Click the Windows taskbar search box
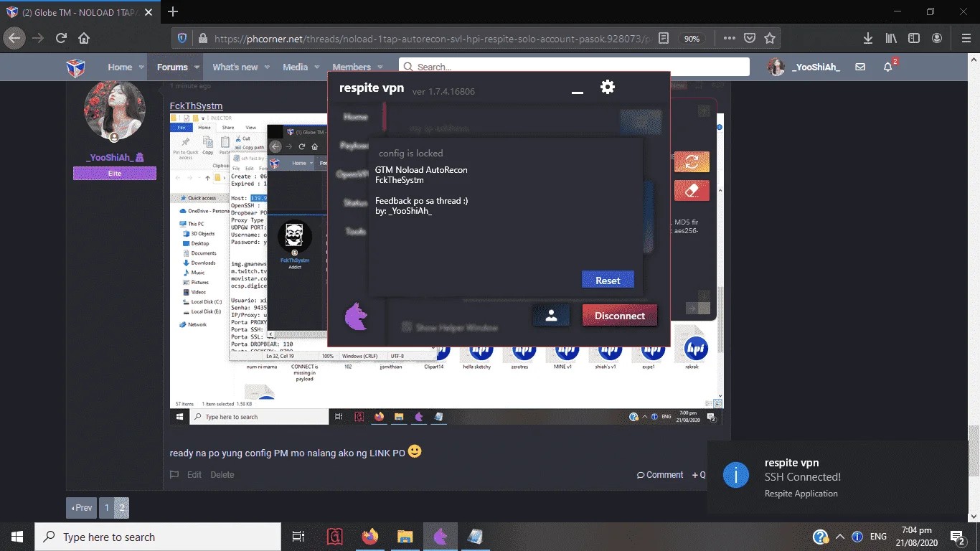The height and width of the screenshot is (551, 980). [x=159, y=537]
